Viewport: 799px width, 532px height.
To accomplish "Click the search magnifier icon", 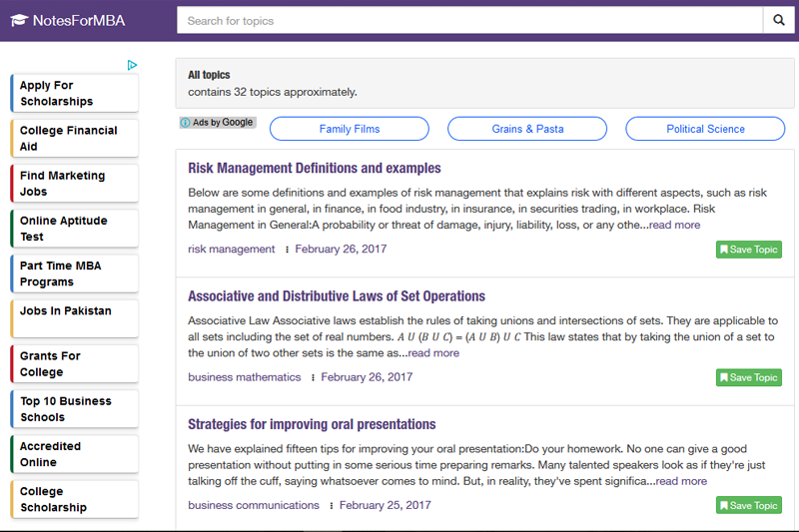I will pyautogui.click(x=779, y=20).
